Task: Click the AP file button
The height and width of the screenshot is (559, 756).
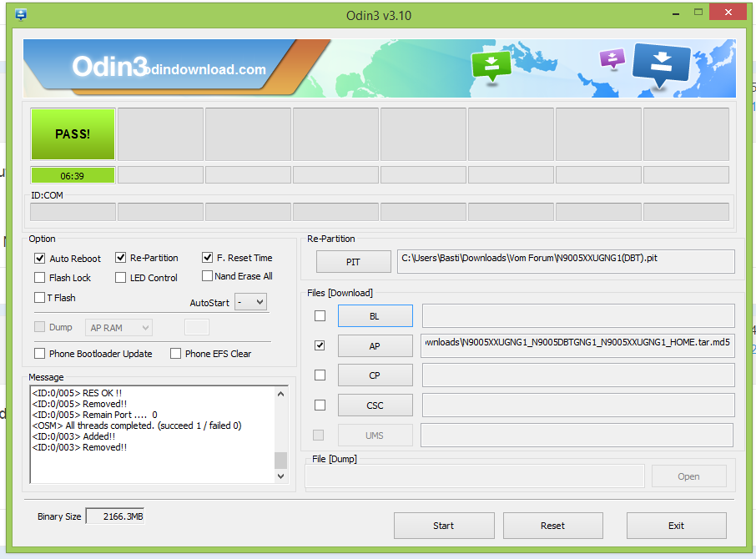Action: 375,346
